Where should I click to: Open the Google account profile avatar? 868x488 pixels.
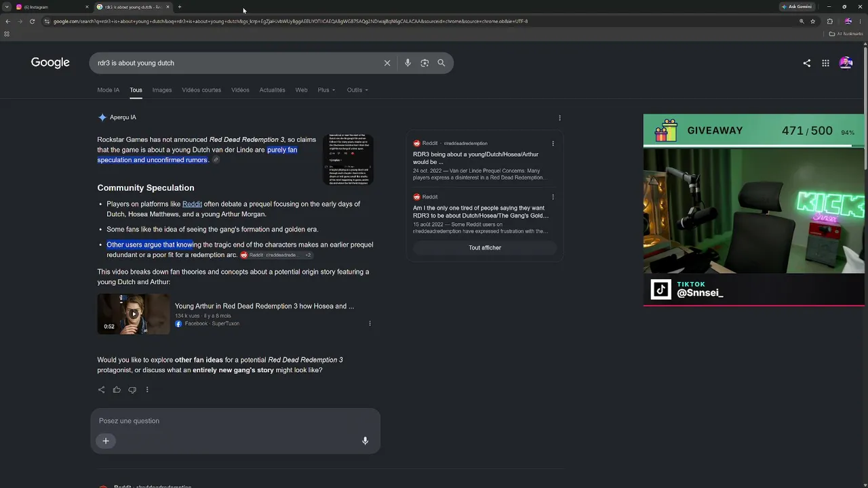846,63
